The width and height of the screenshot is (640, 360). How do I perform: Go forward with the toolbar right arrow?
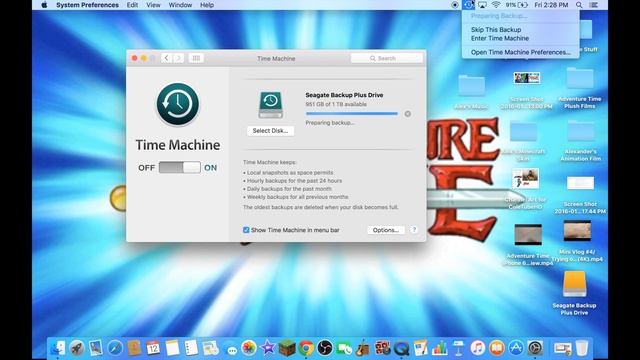[x=178, y=58]
